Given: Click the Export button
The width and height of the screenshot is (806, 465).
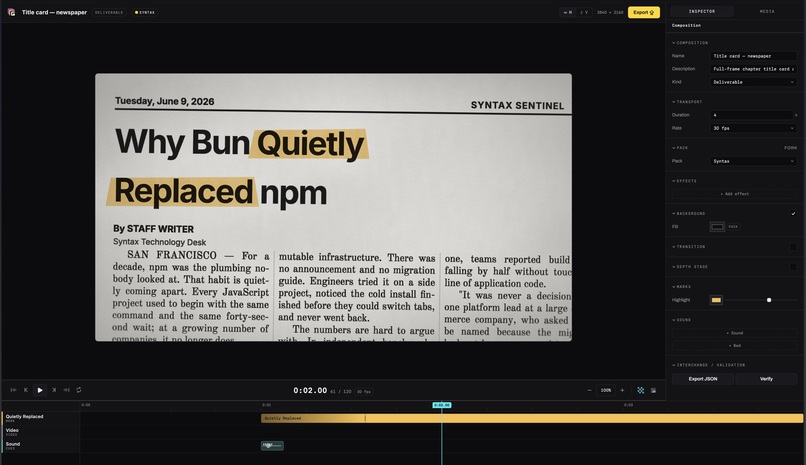Looking at the screenshot, I should pyautogui.click(x=644, y=12).
